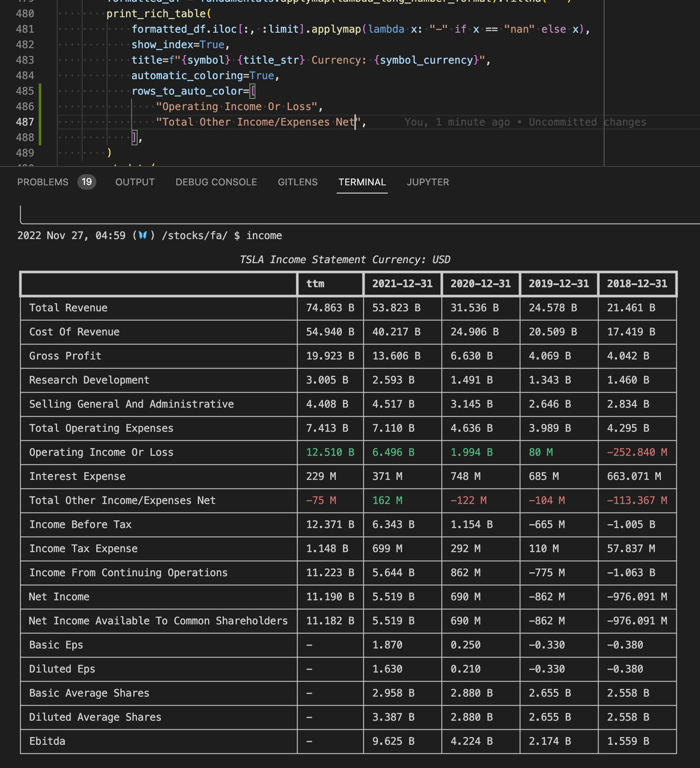Click the '663.071 M' interest expense value
The image size is (700, 768).
click(x=634, y=476)
